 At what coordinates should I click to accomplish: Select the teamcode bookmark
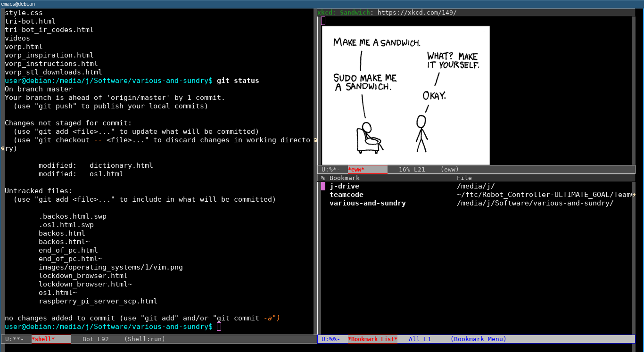[347, 195]
